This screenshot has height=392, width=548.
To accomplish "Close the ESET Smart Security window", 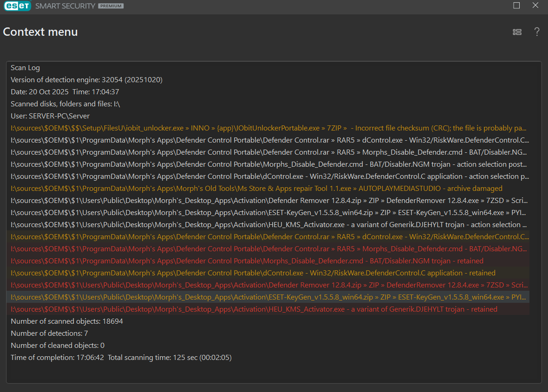I will point(535,6).
